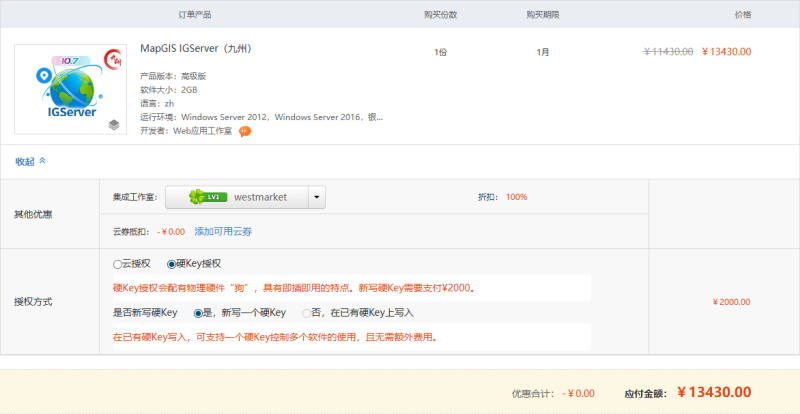Choose 是，新写一个硬Key option
The height and width of the screenshot is (414, 800).
click(198, 313)
